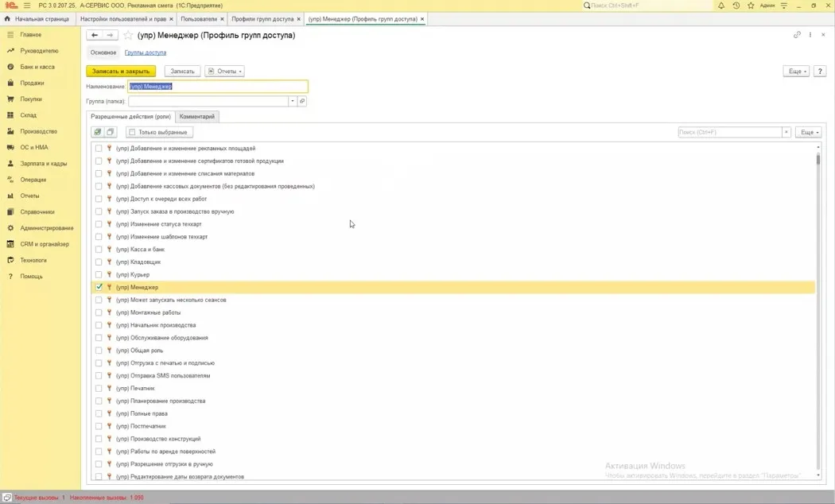Image resolution: width=835 pixels, height=504 pixels.
Task: Click the roles search field
Action: click(729, 132)
